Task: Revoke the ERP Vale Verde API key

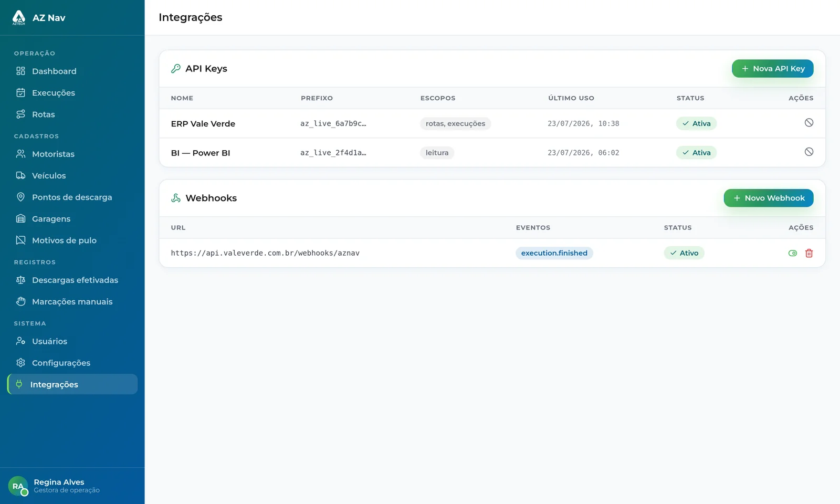Action: (809, 122)
